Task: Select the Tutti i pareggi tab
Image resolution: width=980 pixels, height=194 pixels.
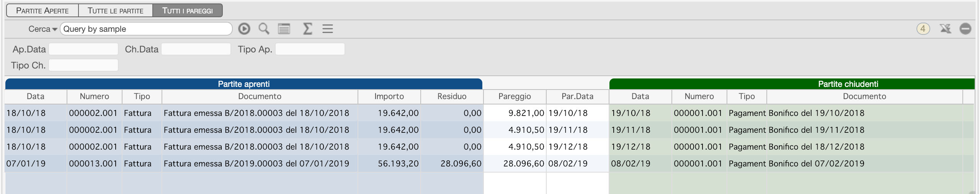Action: click(188, 11)
